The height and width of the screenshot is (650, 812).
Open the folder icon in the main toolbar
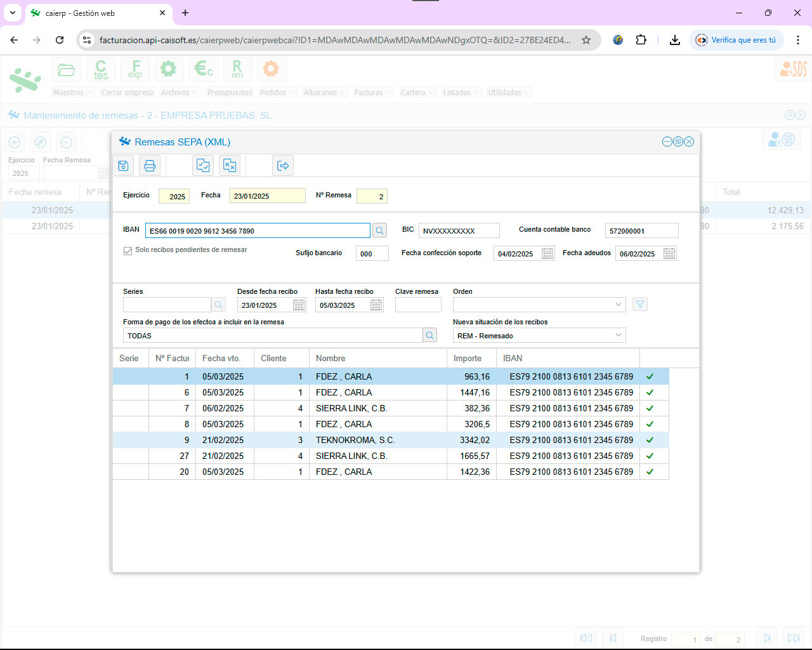coord(67,69)
